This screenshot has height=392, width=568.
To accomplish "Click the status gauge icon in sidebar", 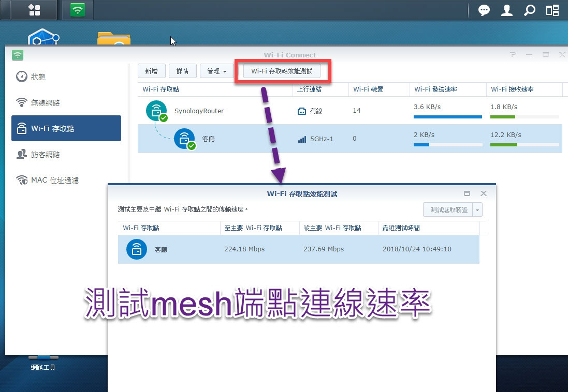I will 22,77.
